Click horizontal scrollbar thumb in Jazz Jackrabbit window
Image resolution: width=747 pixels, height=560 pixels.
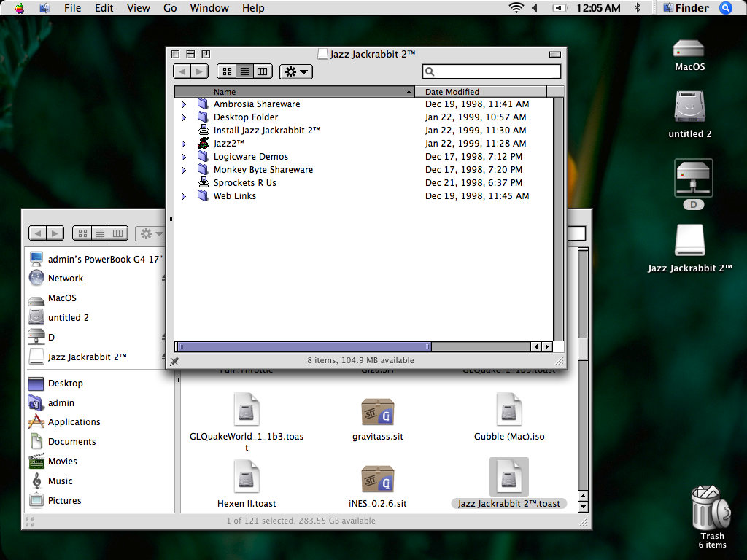304,346
